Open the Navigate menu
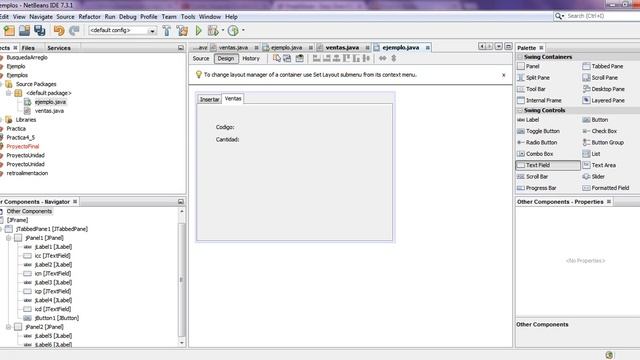Viewport: 640px width, 360px height. [x=41, y=17]
